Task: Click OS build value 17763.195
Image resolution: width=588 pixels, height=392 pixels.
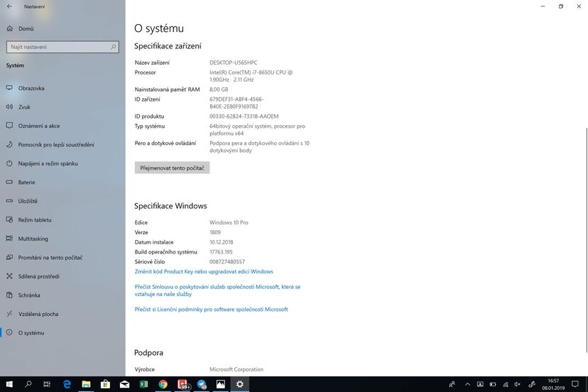Action: 221,251
